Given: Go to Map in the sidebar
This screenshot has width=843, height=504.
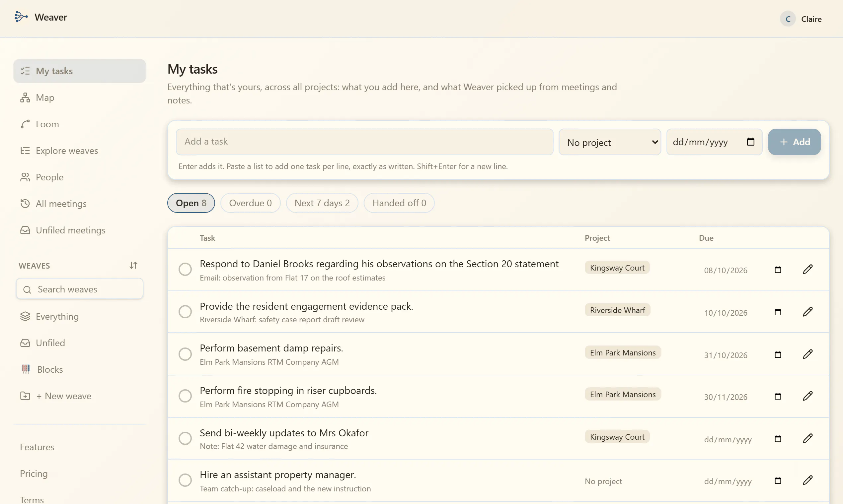Looking at the screenshot, I should (80, 98).
